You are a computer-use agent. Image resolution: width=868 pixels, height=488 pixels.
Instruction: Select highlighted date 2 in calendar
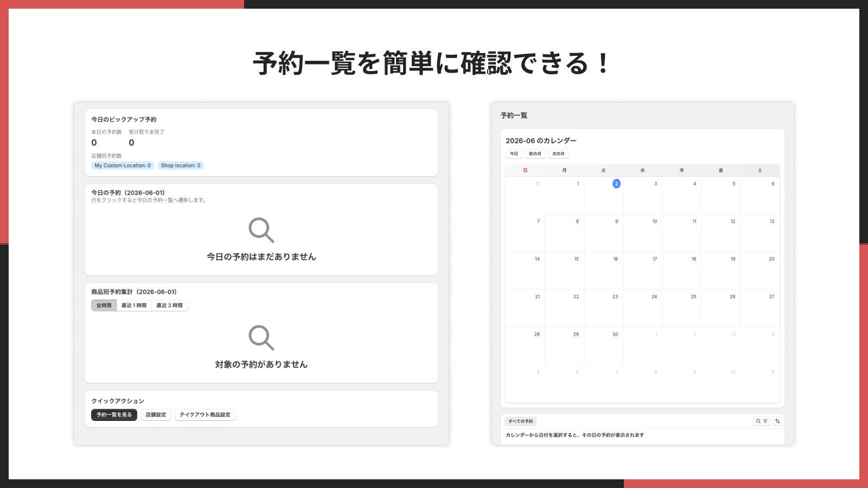click(616, 184)
